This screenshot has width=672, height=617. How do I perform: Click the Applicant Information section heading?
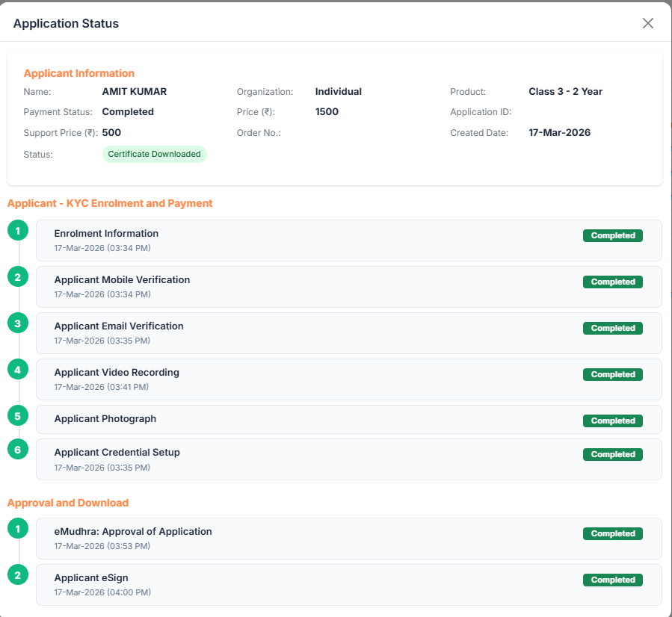[79, 73]
